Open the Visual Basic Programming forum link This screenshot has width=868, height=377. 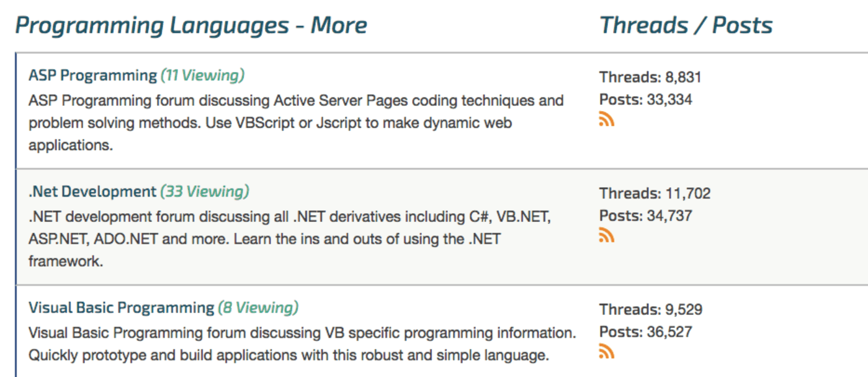point(121,308)
